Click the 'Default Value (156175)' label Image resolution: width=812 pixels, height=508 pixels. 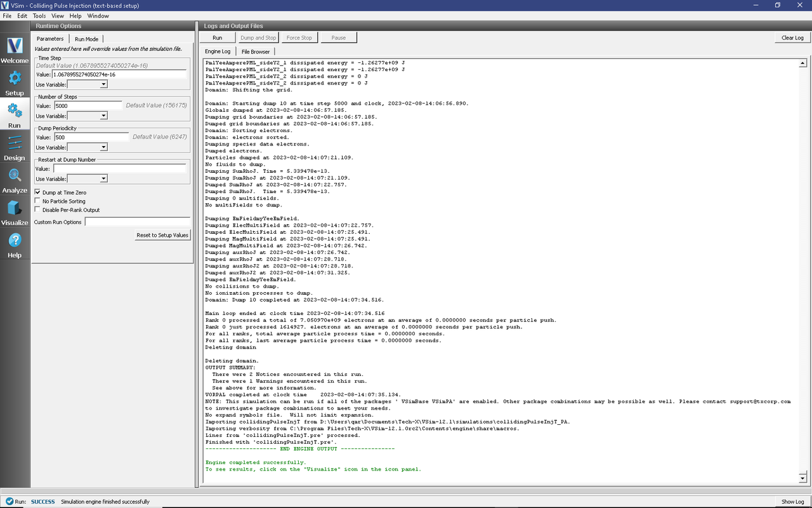pos(157,105)
